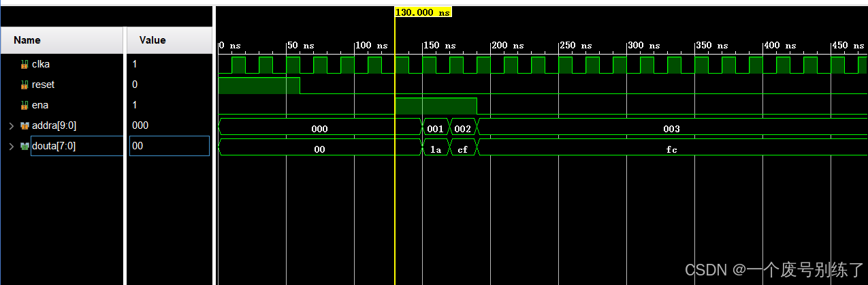Click the 350 ns ruler label

(712, 46)
